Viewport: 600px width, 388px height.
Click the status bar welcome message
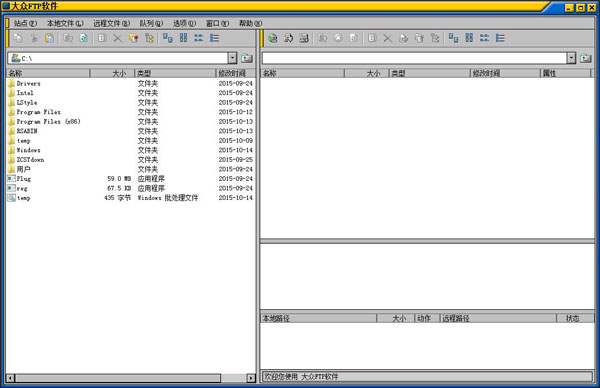coord(302,377)
